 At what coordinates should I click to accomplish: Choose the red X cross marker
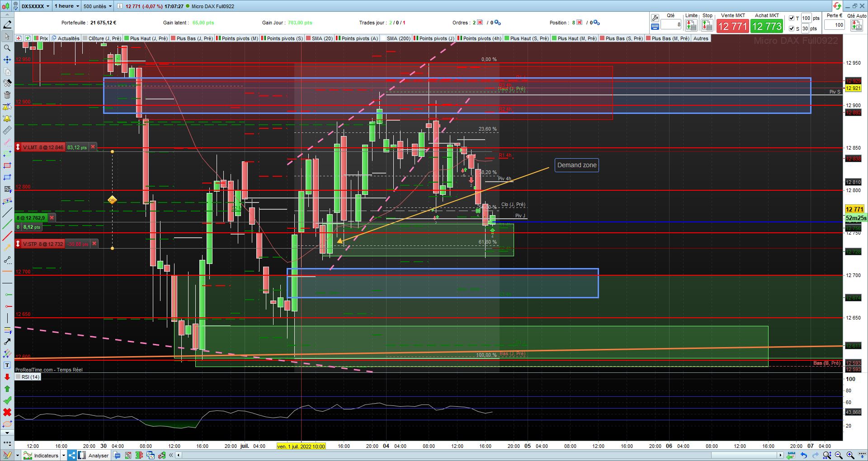coord(7,412)
